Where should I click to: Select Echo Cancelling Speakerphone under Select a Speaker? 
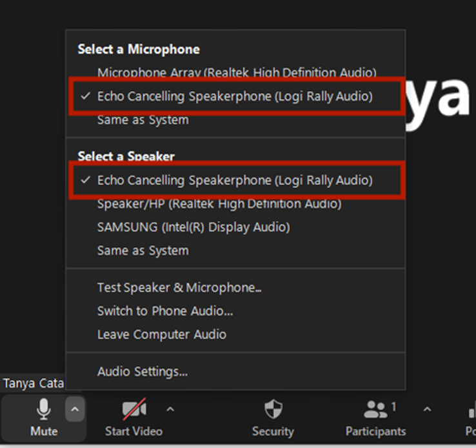(235, 180)
